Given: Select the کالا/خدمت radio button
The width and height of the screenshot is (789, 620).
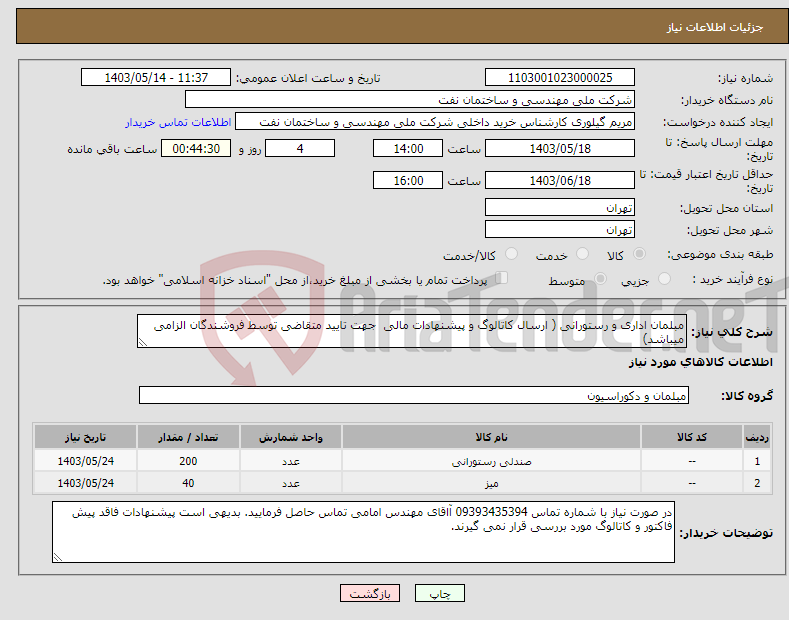Looking at the screenshot, I should click(x=511, y=254).
